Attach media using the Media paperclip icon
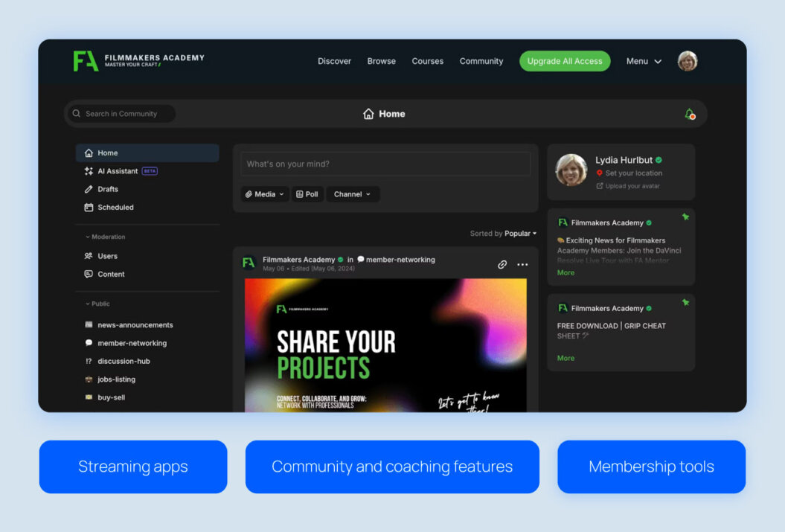The width and height of the screenshot is (785, 532). 251,193
